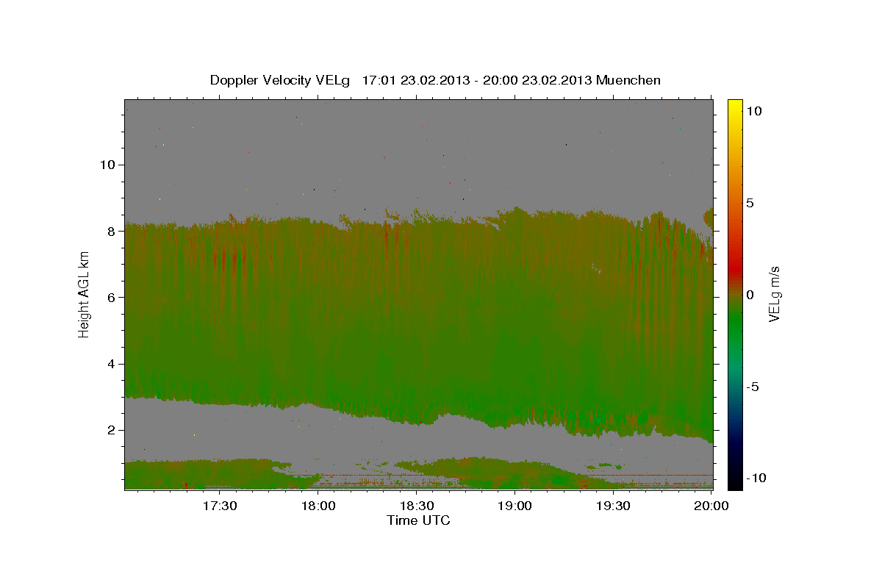Click the height tick label 10
Viewport: 882px width, 588px height.
(107, 165)
